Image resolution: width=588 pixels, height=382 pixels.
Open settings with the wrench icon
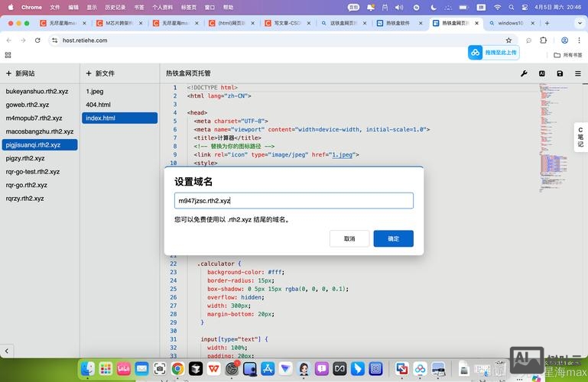pyautogui.click(x=524, y=73)
